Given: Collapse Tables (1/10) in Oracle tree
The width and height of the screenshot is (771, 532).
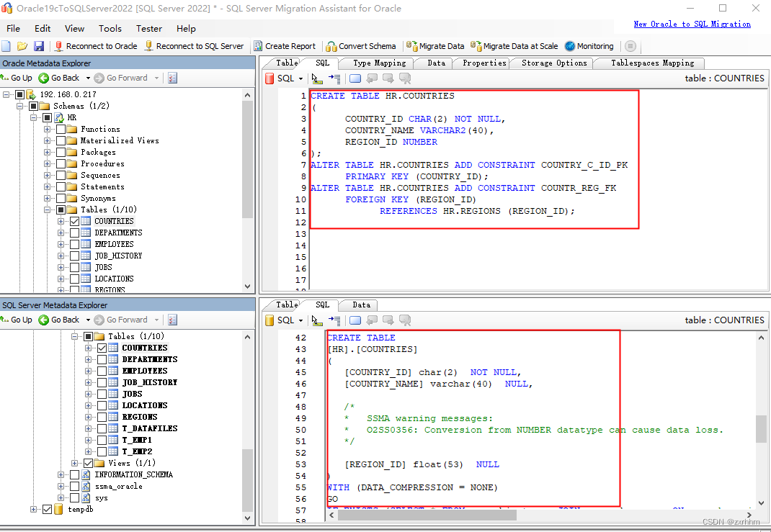Looking at the screenshot, I should click(x=47, y=209).
